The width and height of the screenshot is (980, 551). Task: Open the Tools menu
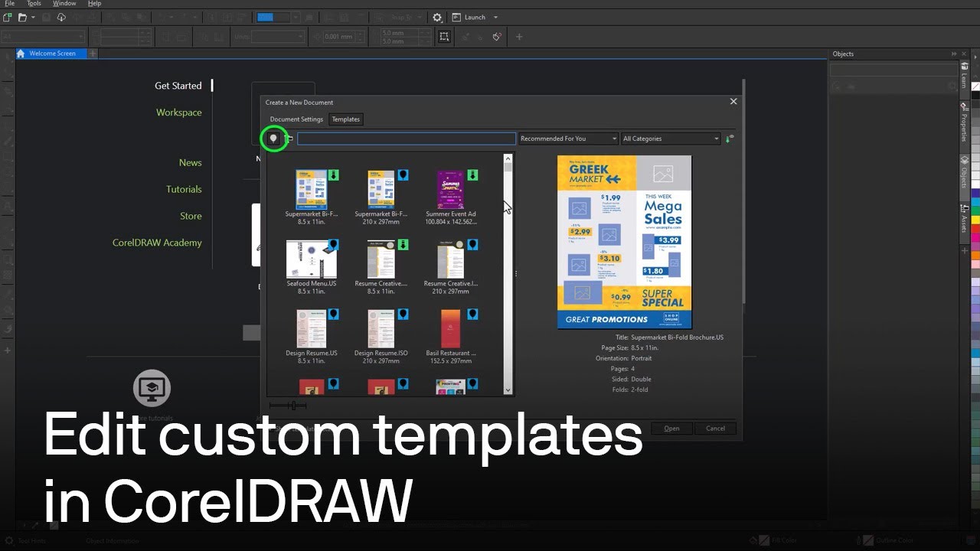pos(34,4)
